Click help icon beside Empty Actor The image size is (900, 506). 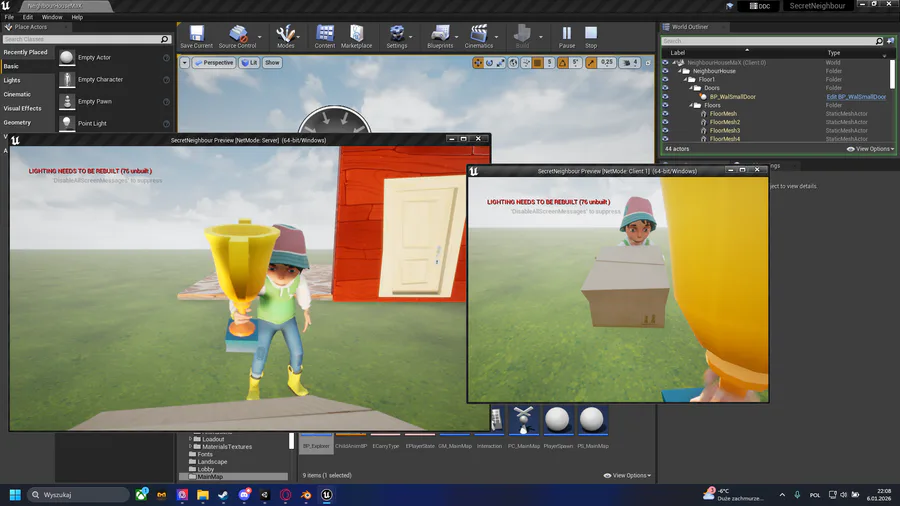click(x=166, y=58)
